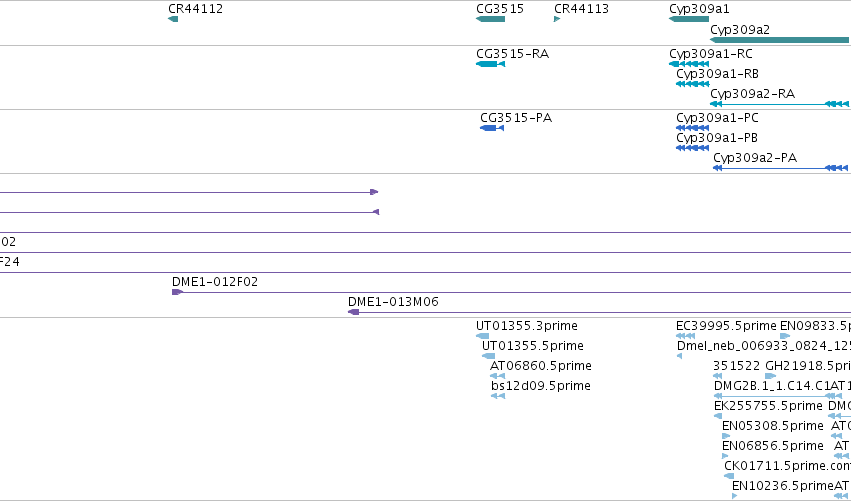Select the DME1-013M06 clone label
Viewport: 851px width, 501px height.
pyautogui.click(x=393, y=302)
